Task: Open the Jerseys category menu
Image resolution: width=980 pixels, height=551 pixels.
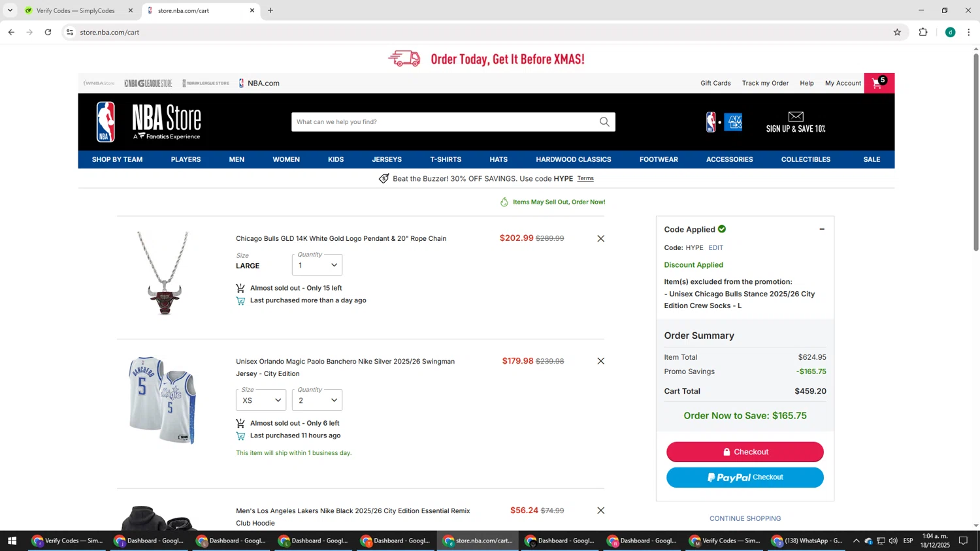Action: pyautogui.click(x=387, y=159)
